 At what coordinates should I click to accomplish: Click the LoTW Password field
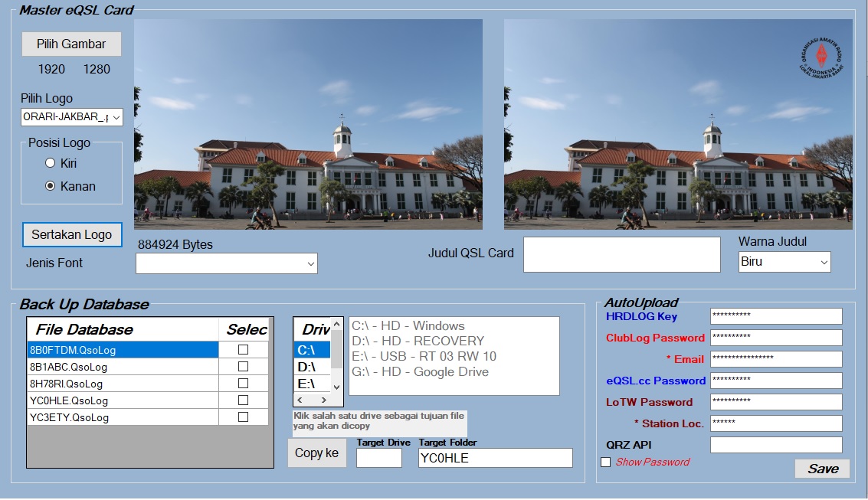tap(776, 402)
